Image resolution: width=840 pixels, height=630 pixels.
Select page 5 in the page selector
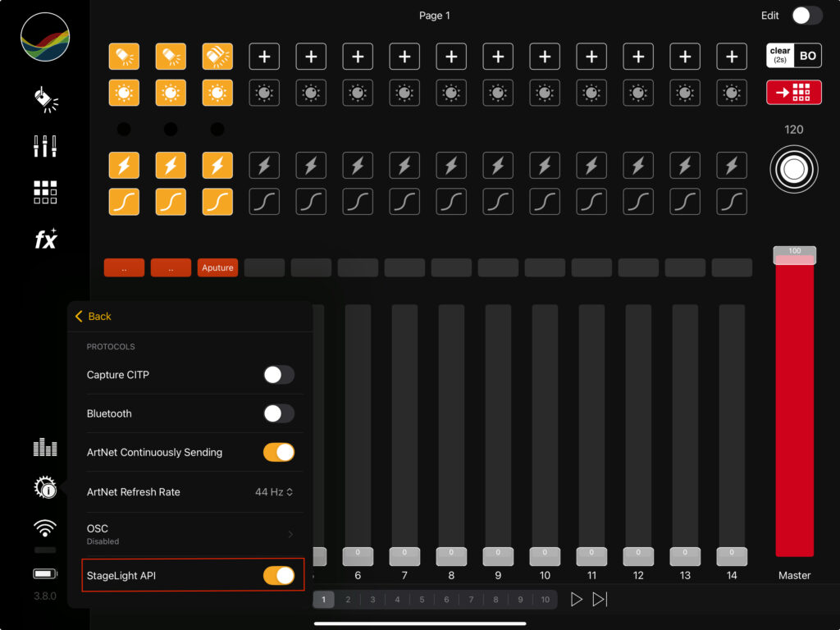[x=422, y=600]
